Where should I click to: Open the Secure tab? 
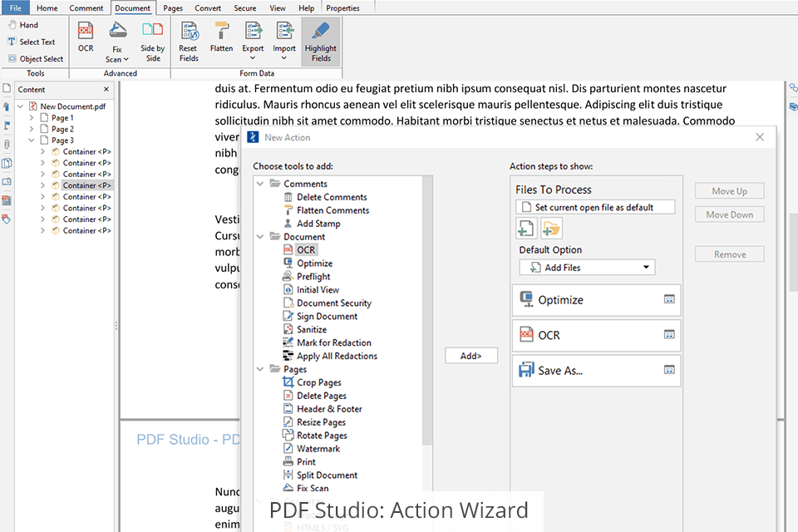click(244, 8)
